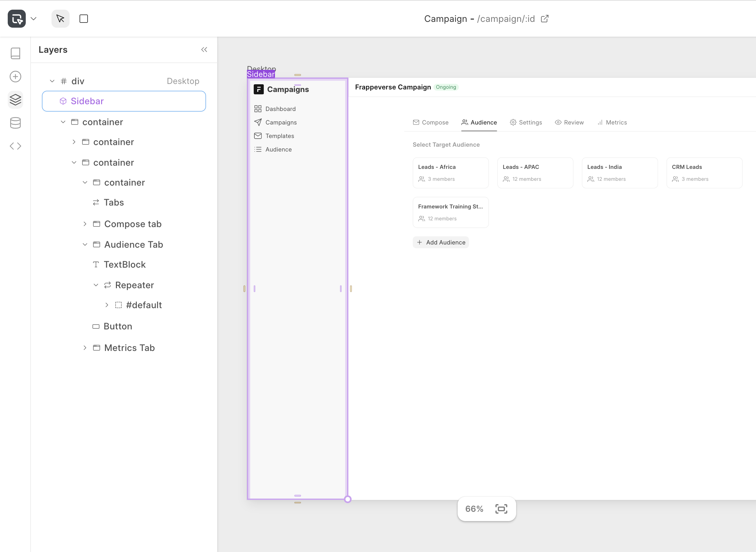Select the container rectangle tool
The width and height of the screenshot is (756, 552).
pos(84,19)
